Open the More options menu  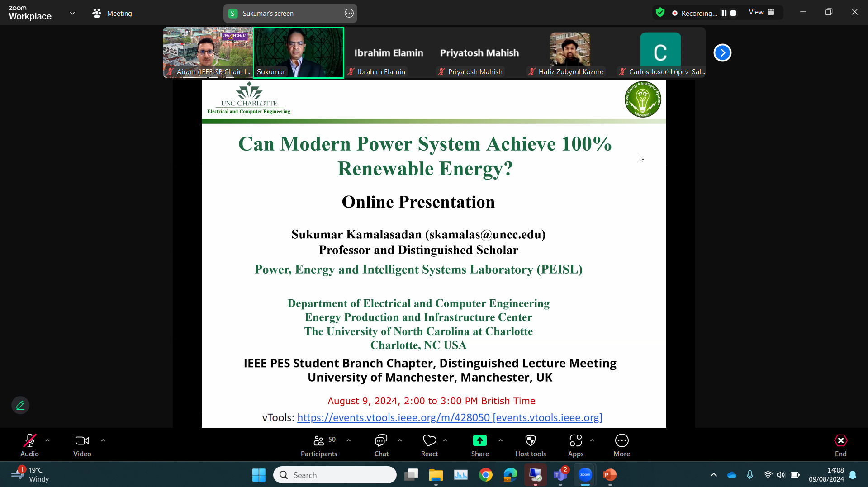[x=621, y=445]
